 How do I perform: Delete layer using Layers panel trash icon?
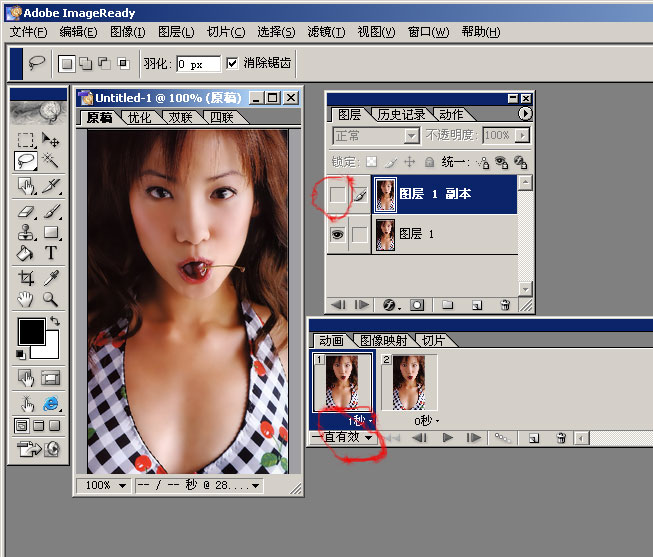click(x=505, y=304)
